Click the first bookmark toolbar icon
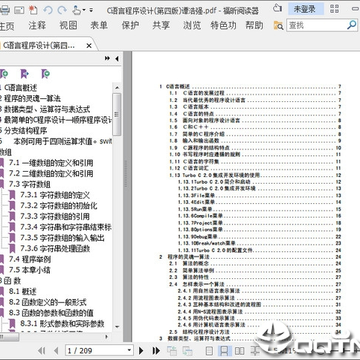The width and height of the screenshot is (360, 360). click(x=4, y=74)
